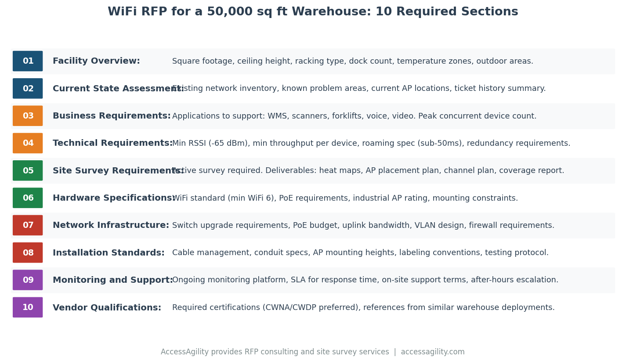Click the green 05 number badge
The image size is (626, 364).
[x=28, y=171]
